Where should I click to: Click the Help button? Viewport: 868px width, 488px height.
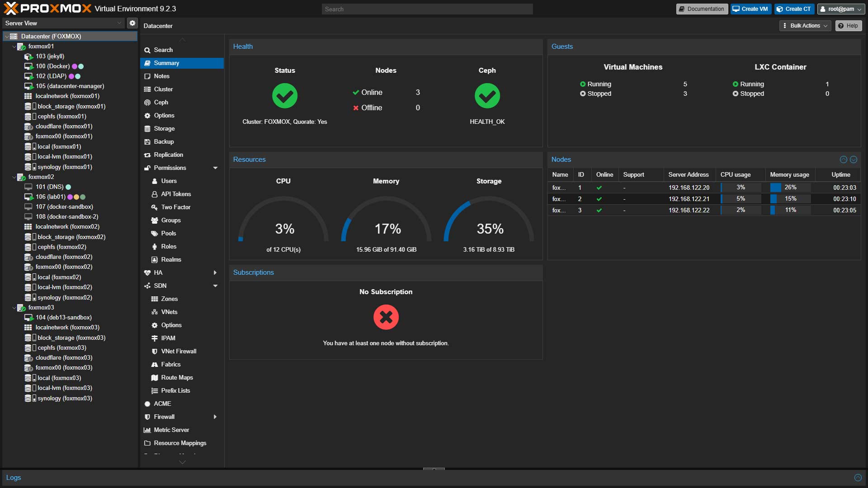point(849,26)
